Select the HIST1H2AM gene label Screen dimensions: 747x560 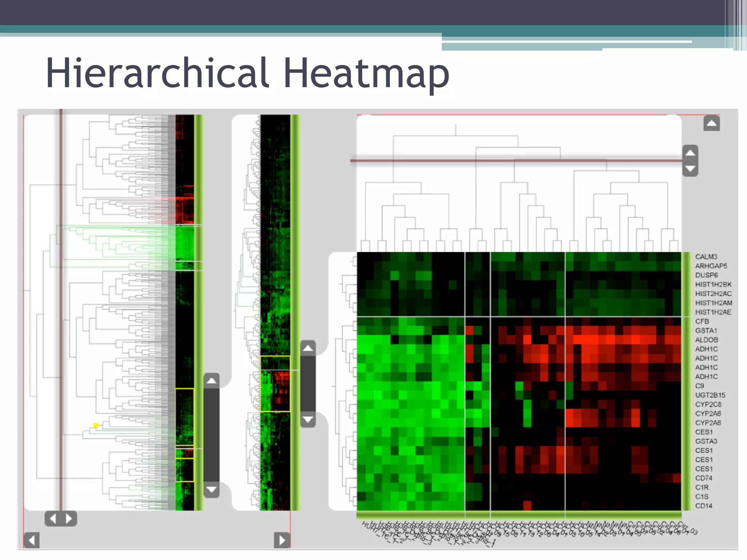click(713, 303)
